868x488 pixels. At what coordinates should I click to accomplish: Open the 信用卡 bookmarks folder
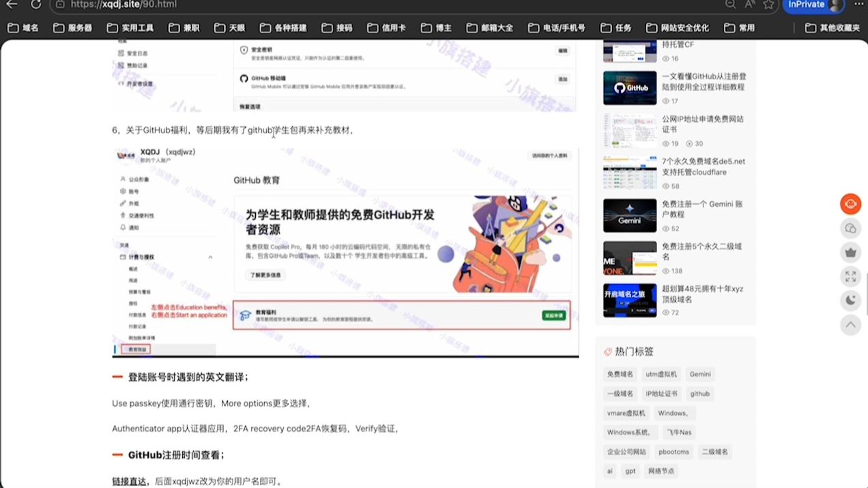[x=386, y=28]
